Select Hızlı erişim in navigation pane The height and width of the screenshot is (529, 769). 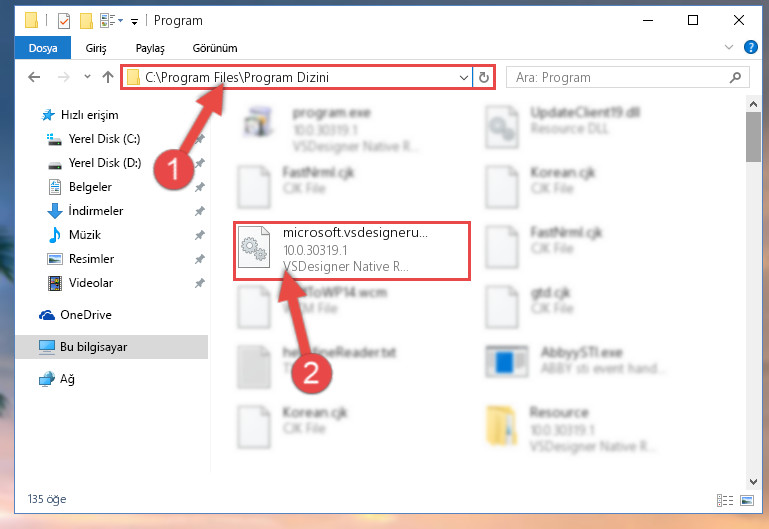tap(89, 115)
